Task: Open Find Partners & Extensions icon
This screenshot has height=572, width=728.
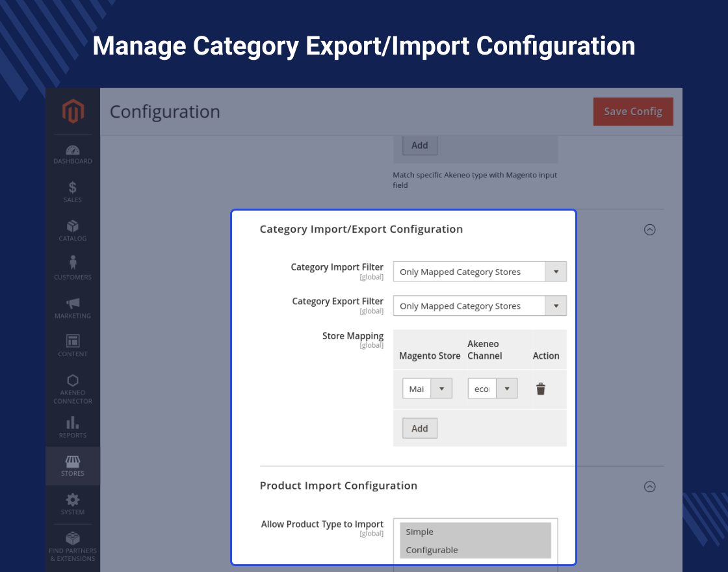Action: pyautogui.click(x=72, y=538)
